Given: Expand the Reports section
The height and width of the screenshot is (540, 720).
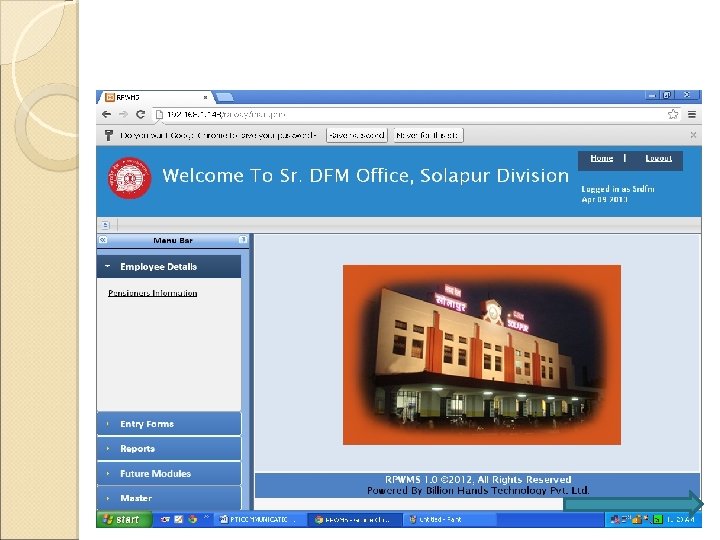Looking at the screenshot, I should (x=169, y=449).
